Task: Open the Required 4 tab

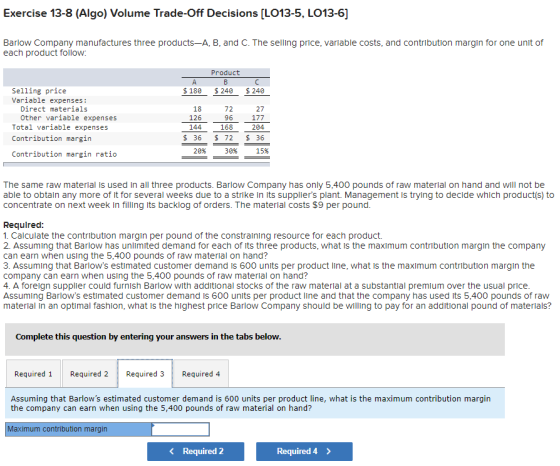Action: click(x=201, y=374)
